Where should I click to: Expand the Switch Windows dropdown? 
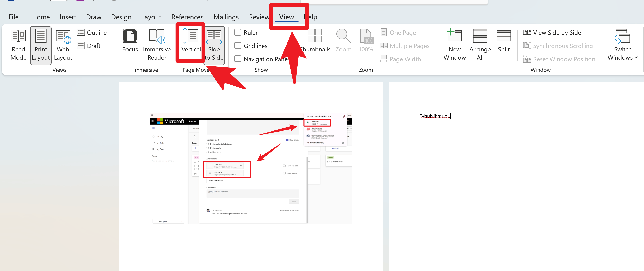tap(623, 45)
